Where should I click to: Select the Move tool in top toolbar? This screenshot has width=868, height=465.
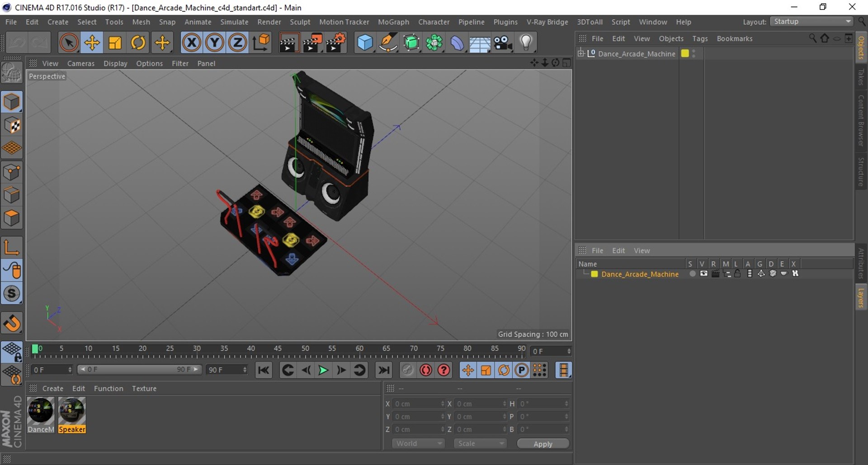92,43
